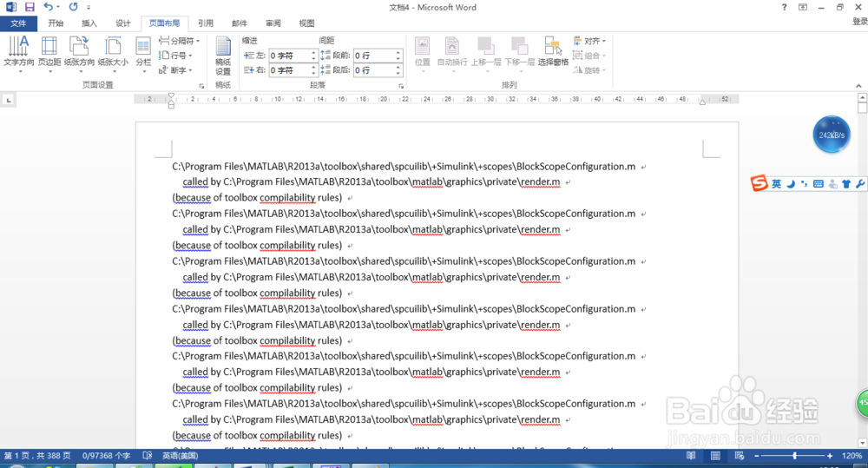The image size is (868, 468).
Task: Click the Sogou soft keyboard icon
Action: pos(819,184)
